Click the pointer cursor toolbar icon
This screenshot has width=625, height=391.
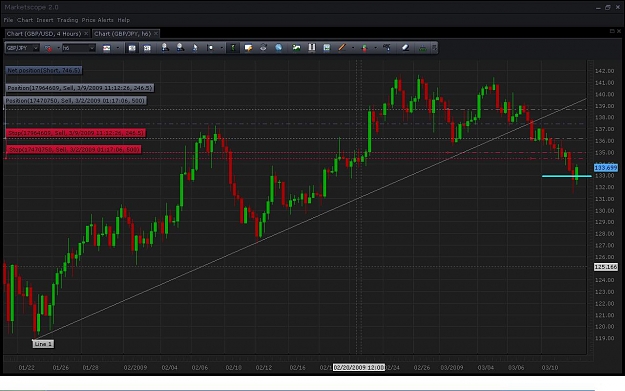pyautogui.click(x=195, y=48)
